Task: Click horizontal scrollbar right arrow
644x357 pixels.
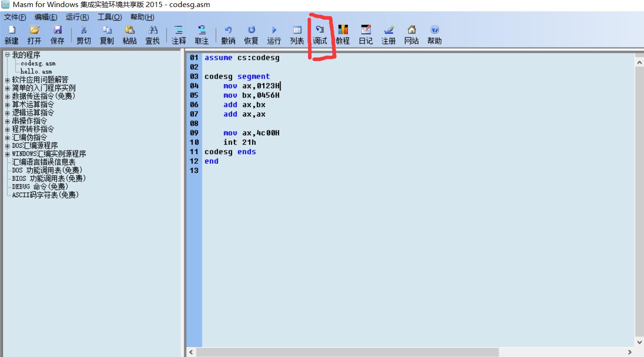Action: point(630,352)
